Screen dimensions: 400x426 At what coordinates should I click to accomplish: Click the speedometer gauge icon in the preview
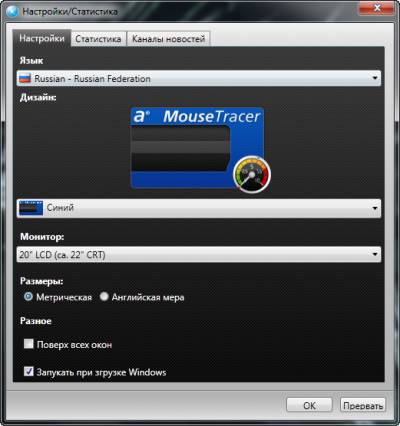[252, 175]
